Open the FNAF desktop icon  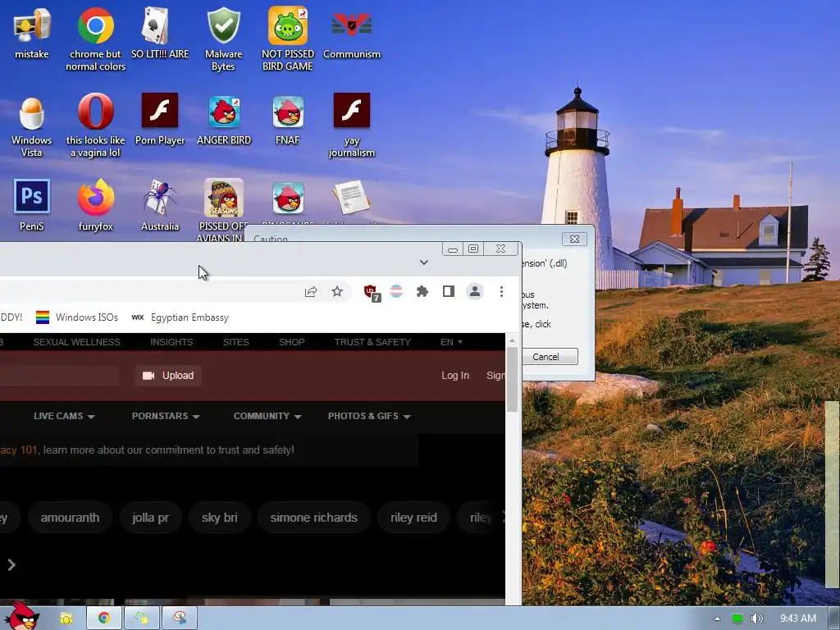pyautogui.click(x=288, y=120)
